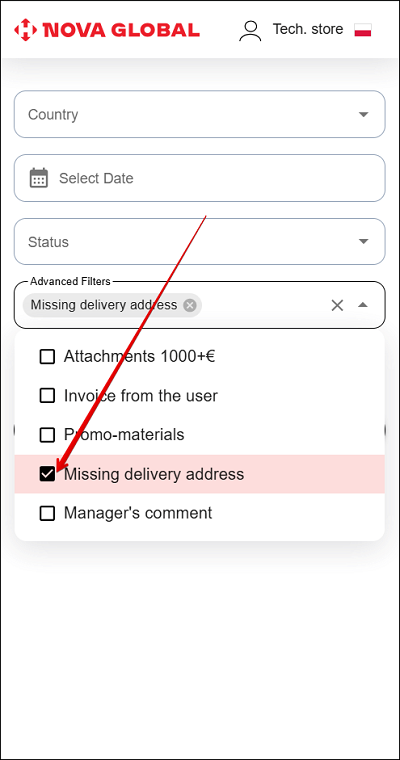
Task: Remove the Missing delivery address chip
Action: pos(190,305)
